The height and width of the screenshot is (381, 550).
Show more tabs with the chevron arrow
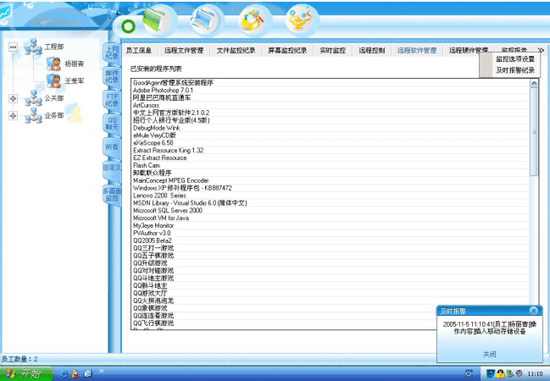[x=541, y=51]
